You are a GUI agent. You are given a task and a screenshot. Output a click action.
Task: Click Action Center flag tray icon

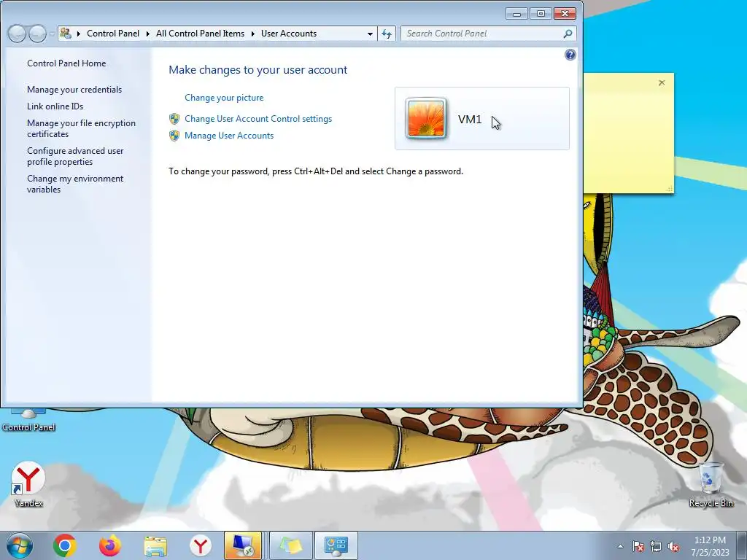[x=638, y=546]
